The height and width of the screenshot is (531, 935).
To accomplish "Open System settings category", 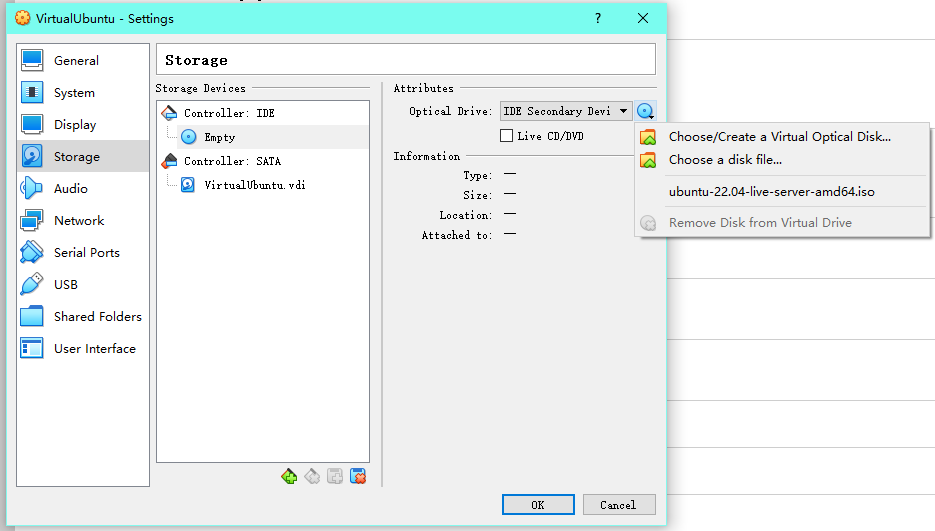I will [x=83, y=92].
